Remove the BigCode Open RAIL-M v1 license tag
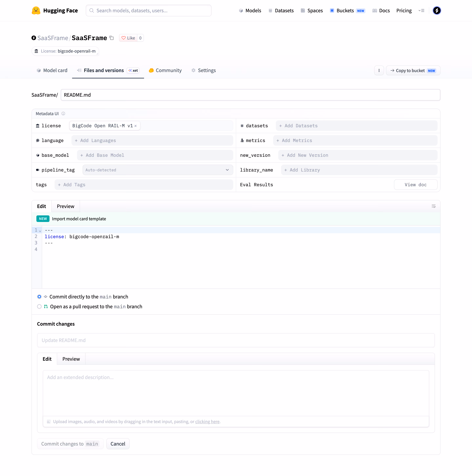The width and height of the screenshot is (472, 476). pos(136,126)
